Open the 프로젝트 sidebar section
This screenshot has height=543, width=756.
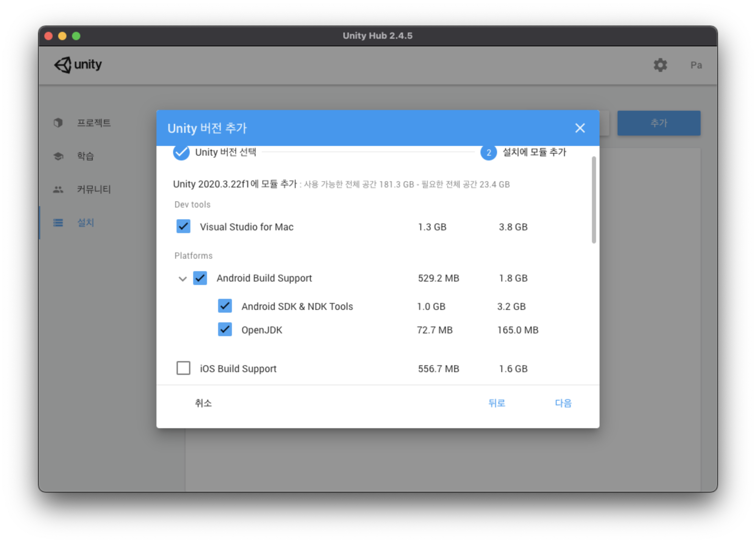pos(94,122)
